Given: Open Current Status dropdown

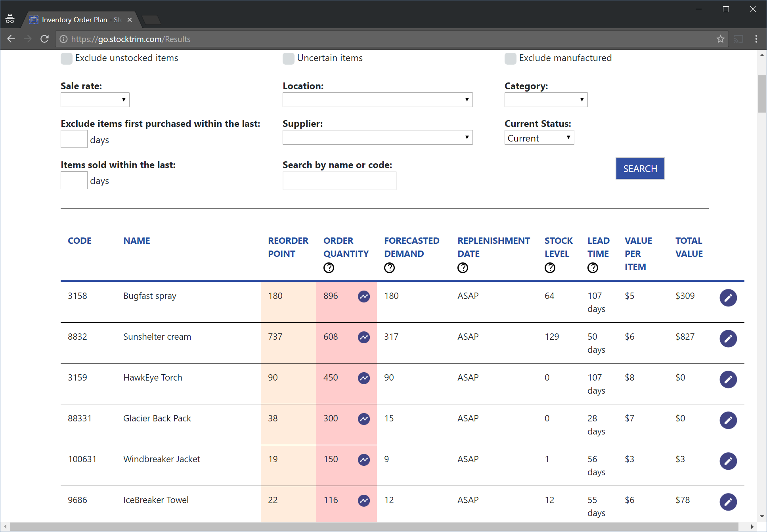Looking at the screenshot, I should tap(539, 138).
